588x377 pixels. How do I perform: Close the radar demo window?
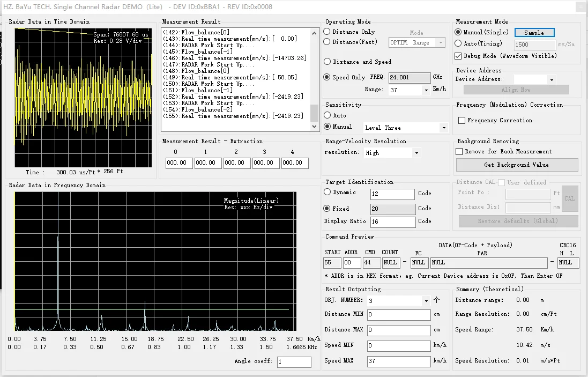tap(580, 6)
